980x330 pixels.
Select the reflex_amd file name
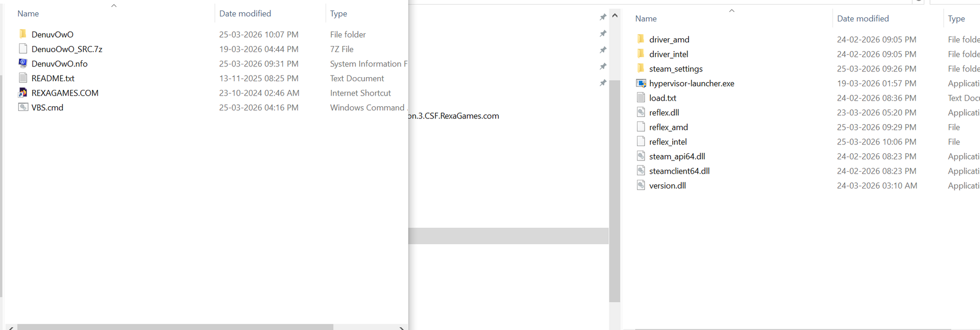(x=669, y=127)
